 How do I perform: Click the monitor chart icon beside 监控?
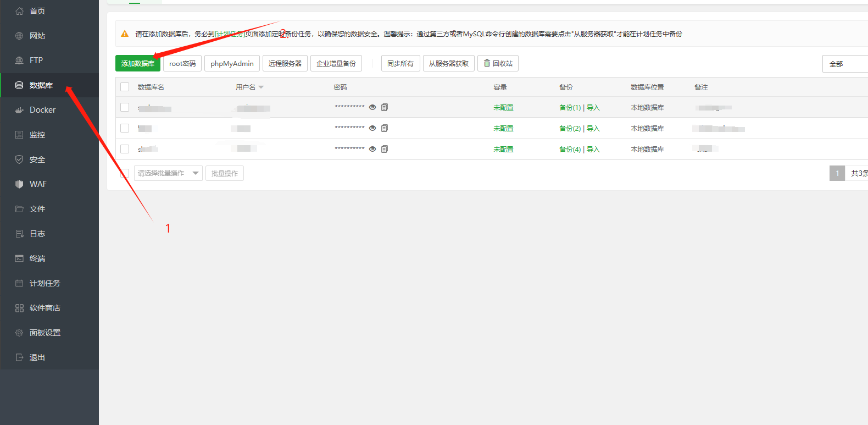(x=19, y=135)
